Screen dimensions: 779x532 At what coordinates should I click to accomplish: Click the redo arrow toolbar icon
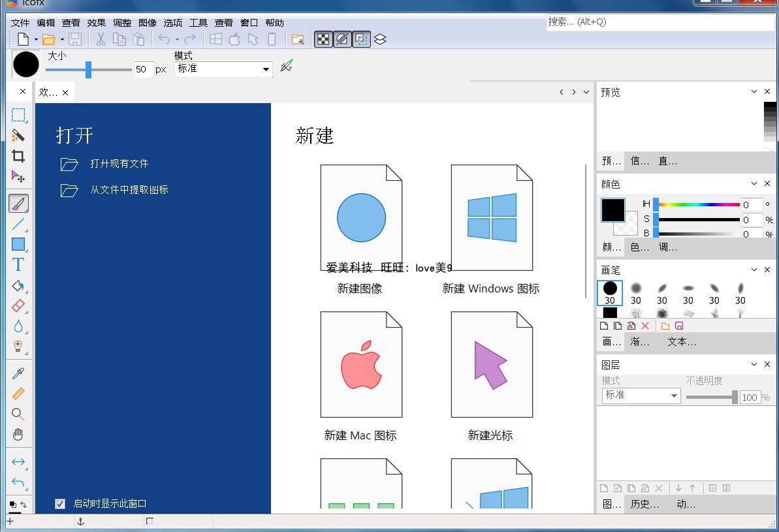(x=190, y=39)
